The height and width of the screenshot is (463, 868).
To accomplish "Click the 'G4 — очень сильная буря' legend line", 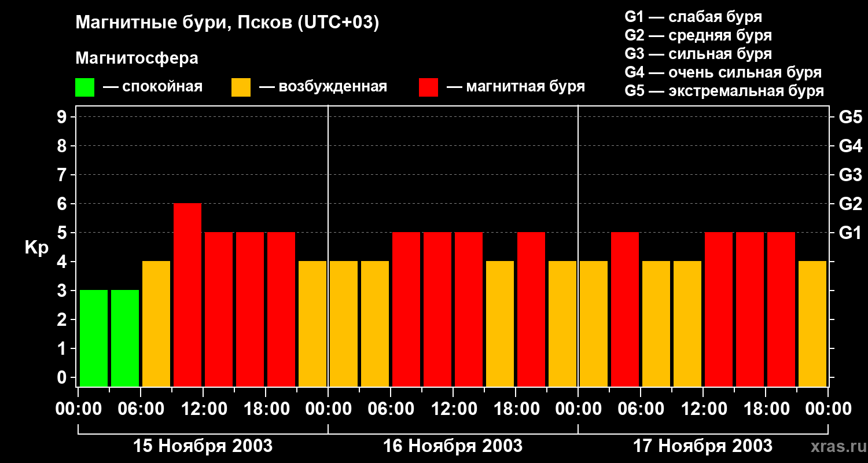I will [723, 72].
